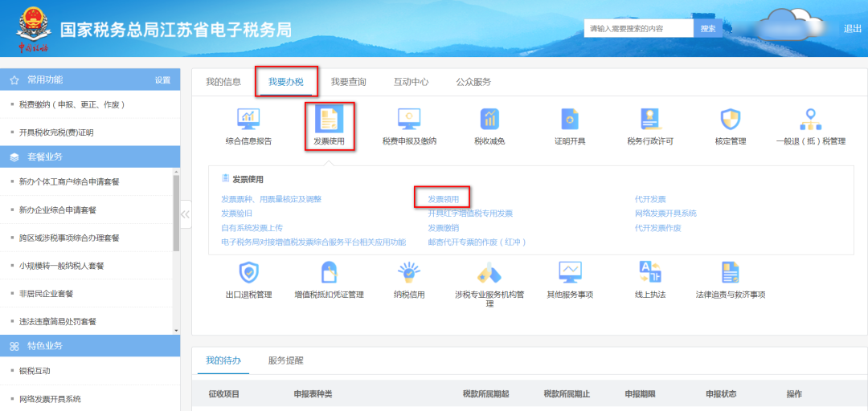Viewport: 868px width, 411px height.
Task: Switch to 我要办税 tab
Action: coord(286,82)
